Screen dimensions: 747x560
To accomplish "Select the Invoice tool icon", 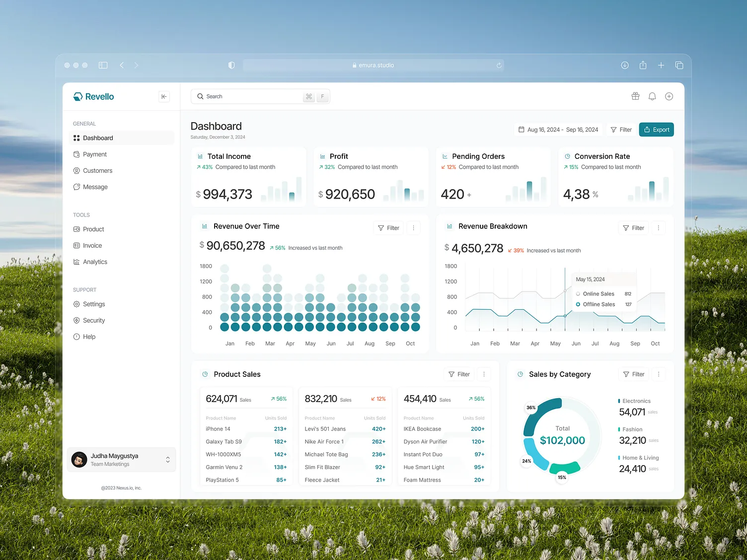I will (x=76, y=245).
